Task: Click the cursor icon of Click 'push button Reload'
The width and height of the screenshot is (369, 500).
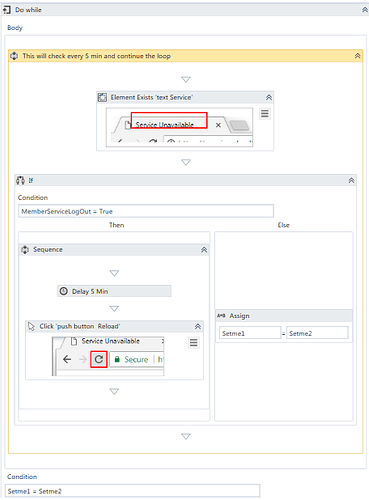Action: coord(31,326)
